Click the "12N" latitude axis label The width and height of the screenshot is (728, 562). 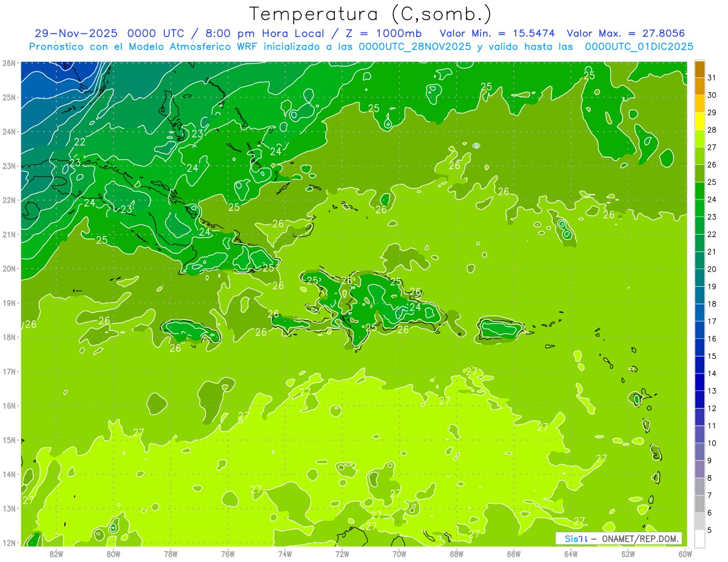point(8,543)
